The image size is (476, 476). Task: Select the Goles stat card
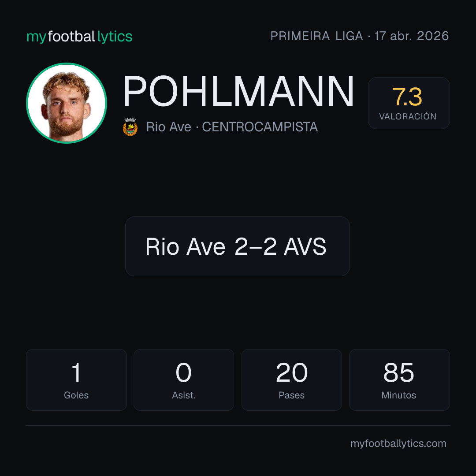76,380
